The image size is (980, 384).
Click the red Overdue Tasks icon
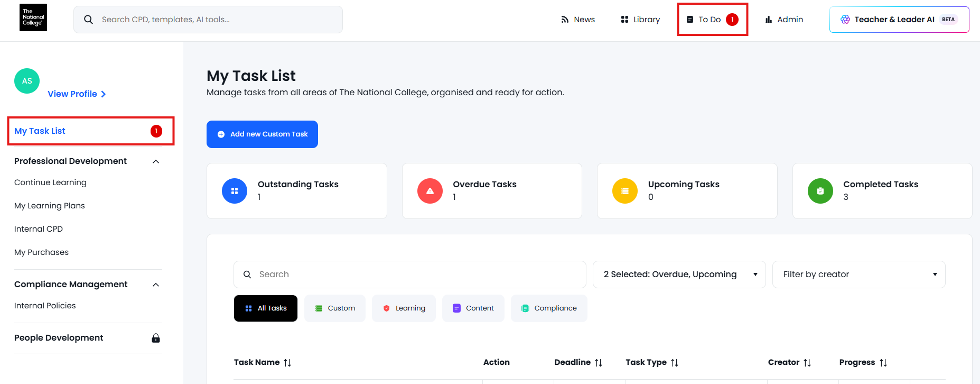(x=430, y=191)
